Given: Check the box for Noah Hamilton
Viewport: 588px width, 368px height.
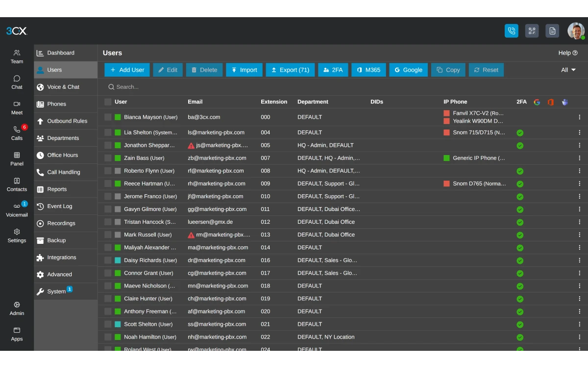Looking at the screenshot, I should pyautogui.click(x=108, y=337).
